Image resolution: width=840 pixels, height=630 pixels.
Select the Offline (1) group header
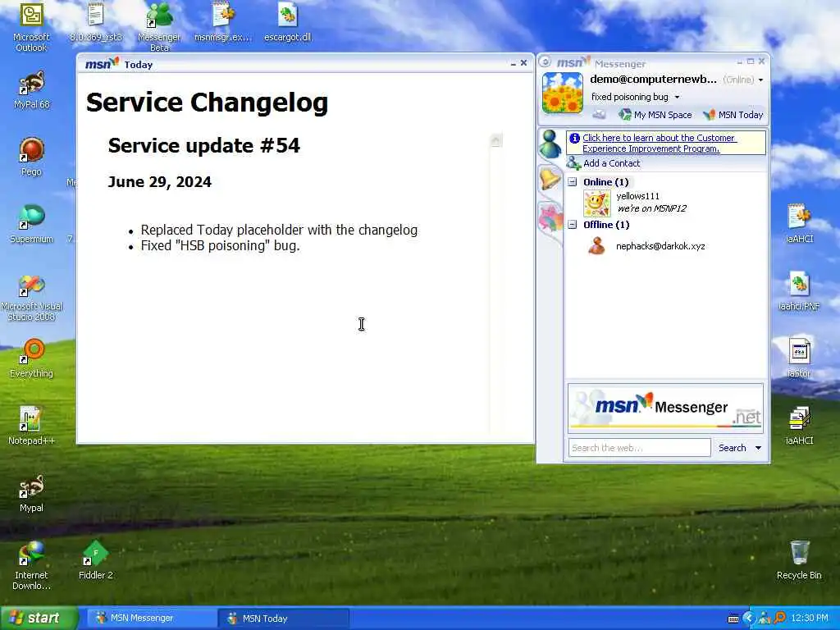click(606, 225)
